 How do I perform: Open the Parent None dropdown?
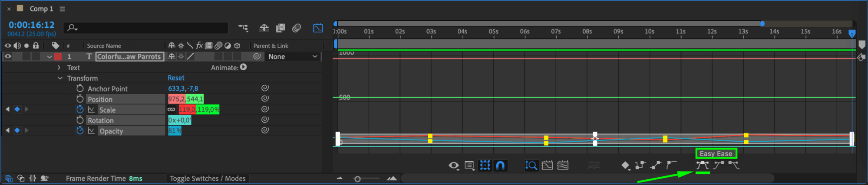click(x=293, y=57)
